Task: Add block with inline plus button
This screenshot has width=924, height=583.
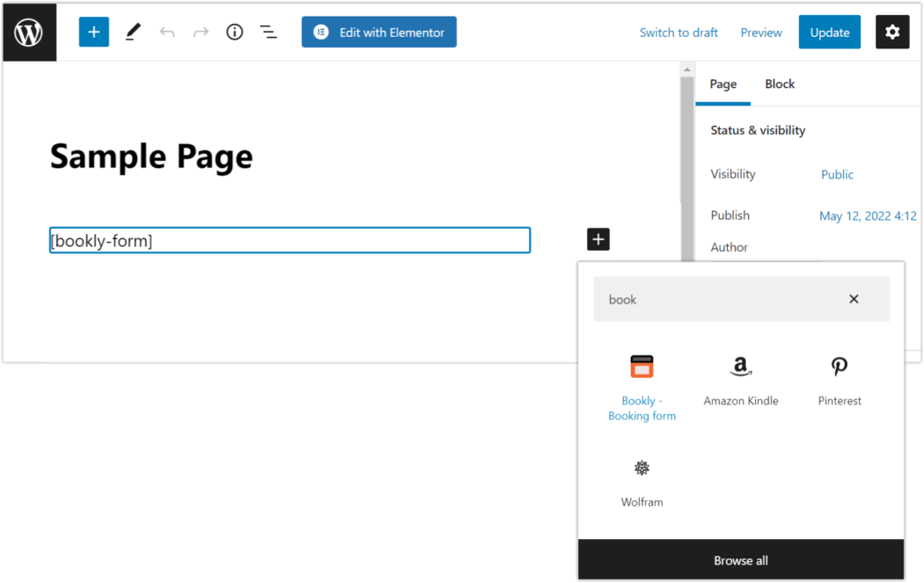Action: point(598,239)
